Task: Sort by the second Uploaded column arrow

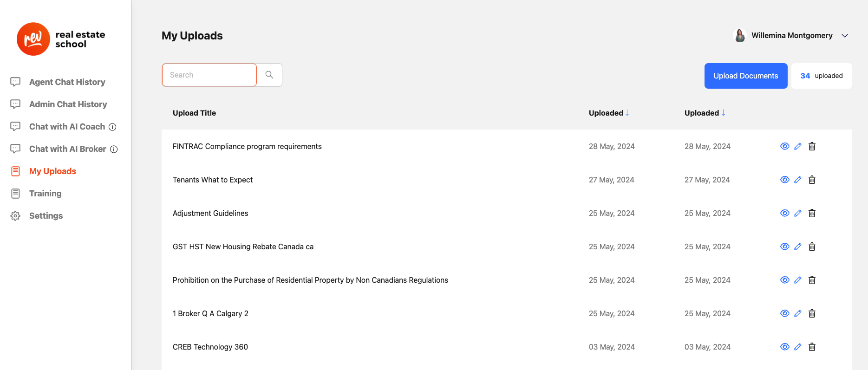Action: [x=723, y=113]
